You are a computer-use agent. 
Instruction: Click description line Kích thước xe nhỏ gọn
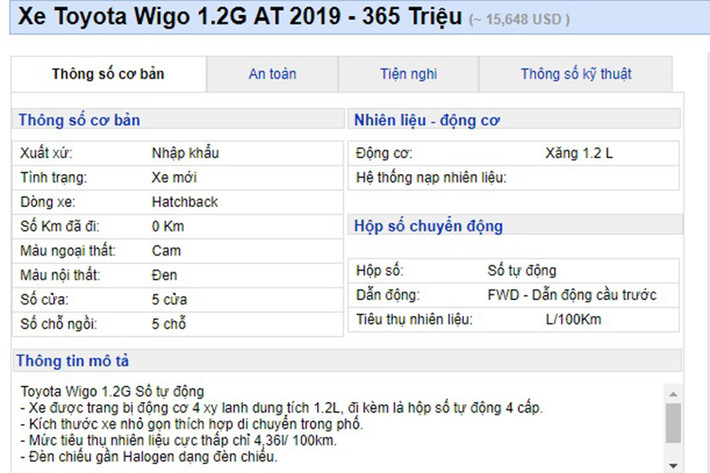(192, 424)
